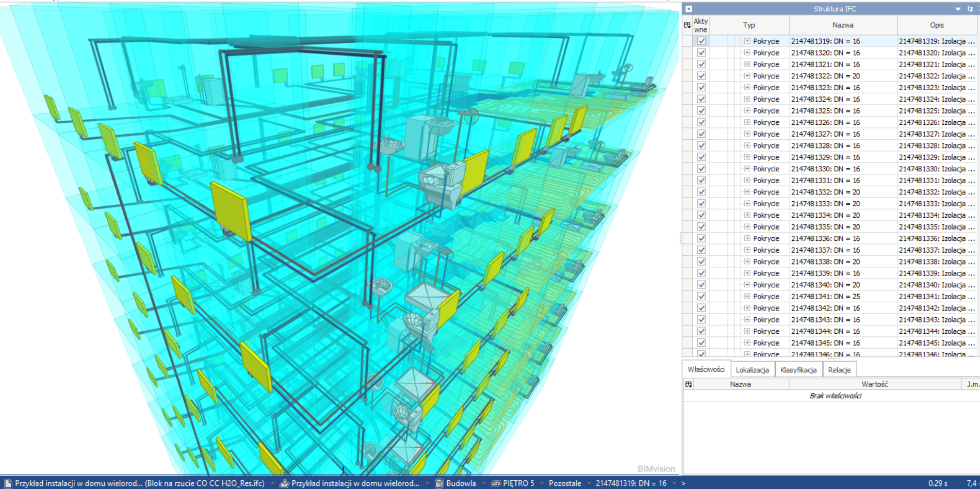Expand the Pokrycie node for 2147481320
This screenshot has width=980, height=489.
(747, 53)
